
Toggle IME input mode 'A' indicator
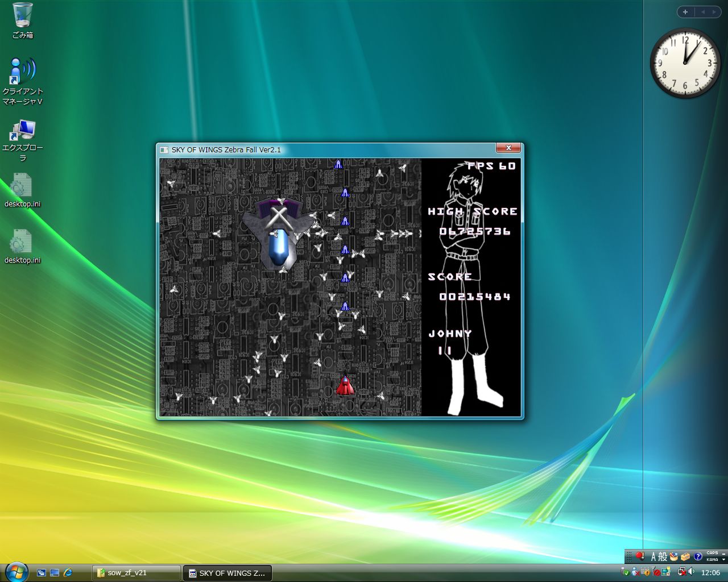coord(653,557)
